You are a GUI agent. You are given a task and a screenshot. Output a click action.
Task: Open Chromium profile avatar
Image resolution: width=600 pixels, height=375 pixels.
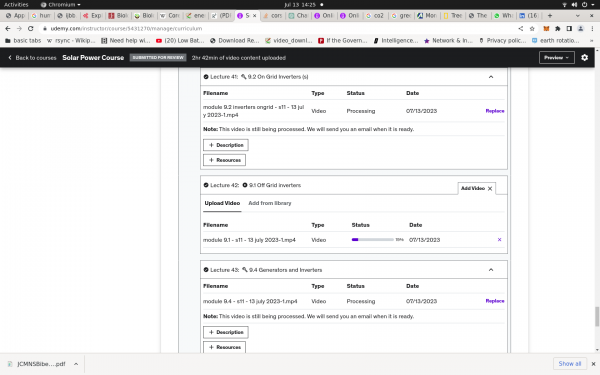point(580,29)
